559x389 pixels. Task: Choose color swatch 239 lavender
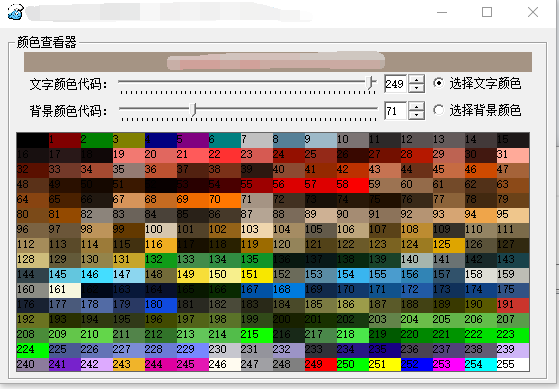coord(513,350)
